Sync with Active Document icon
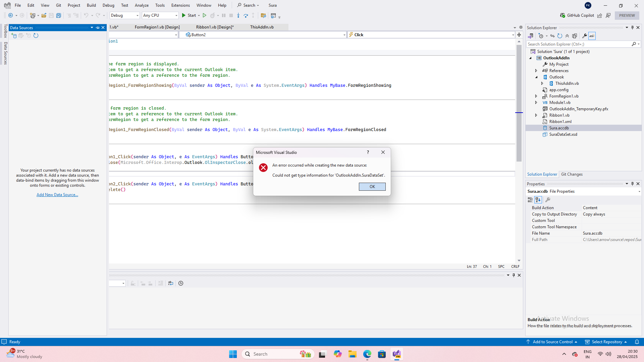This screenshot has width=644, height=362. (x=552, y=36)
